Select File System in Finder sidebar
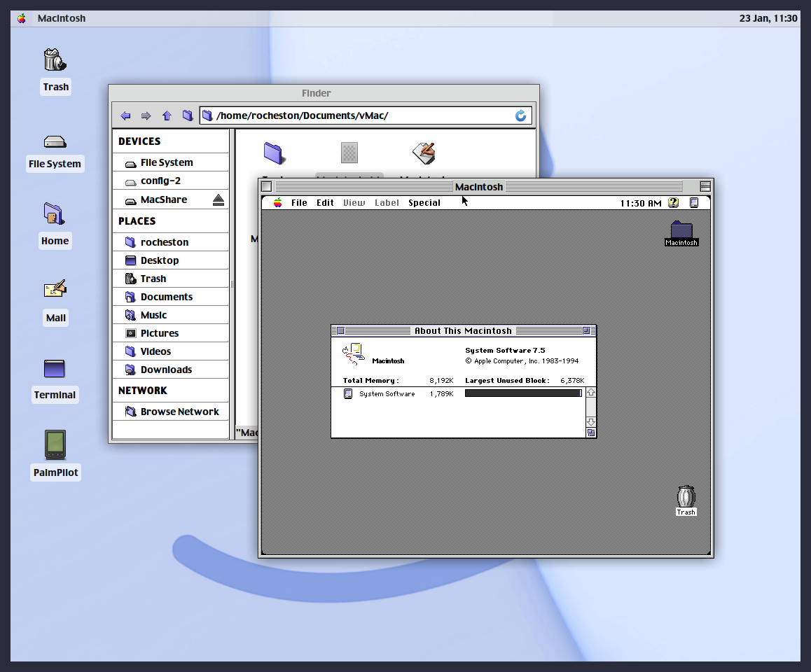Viewport: 811px width, 672px height. coord(170,163)
